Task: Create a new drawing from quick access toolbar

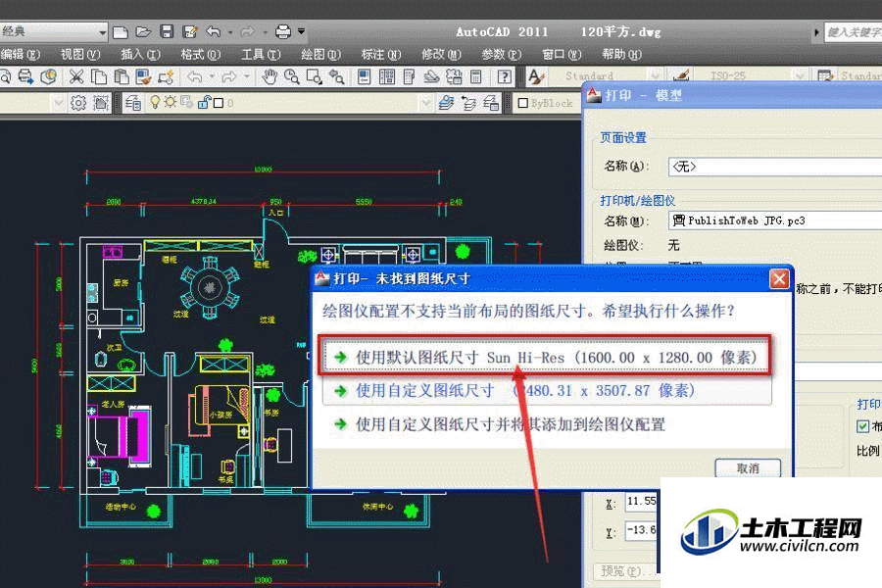Action: tap(121, 32)
